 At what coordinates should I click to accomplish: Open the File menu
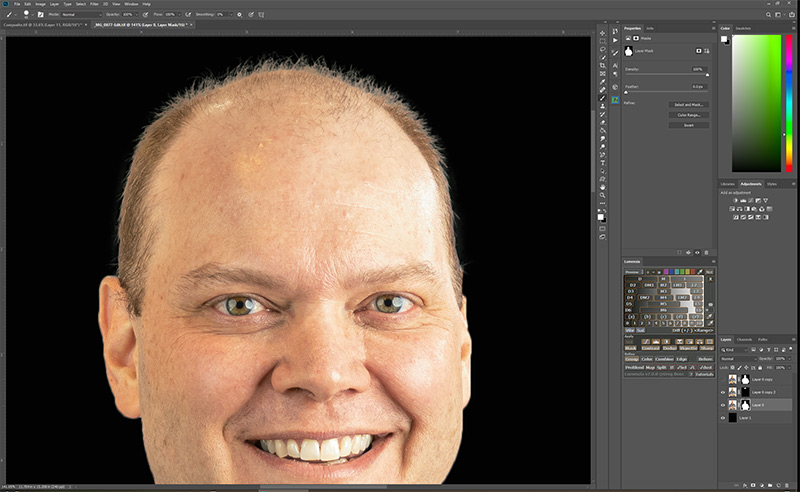click(x=17, y=4)
